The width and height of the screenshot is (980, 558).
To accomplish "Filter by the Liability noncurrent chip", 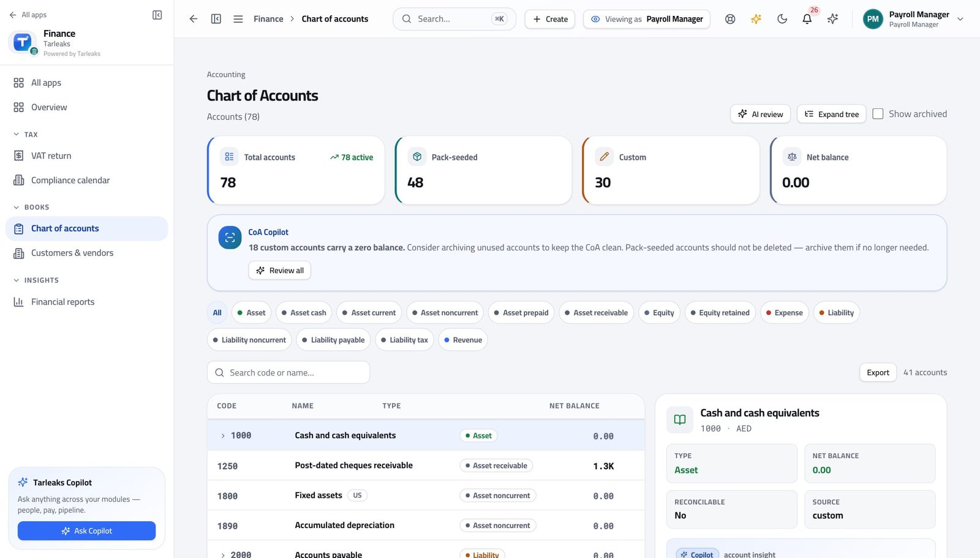I will (249, 340).
